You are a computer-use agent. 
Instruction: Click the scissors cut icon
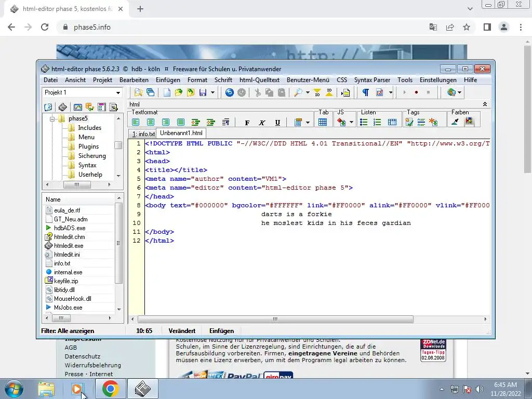coord(258,92)
